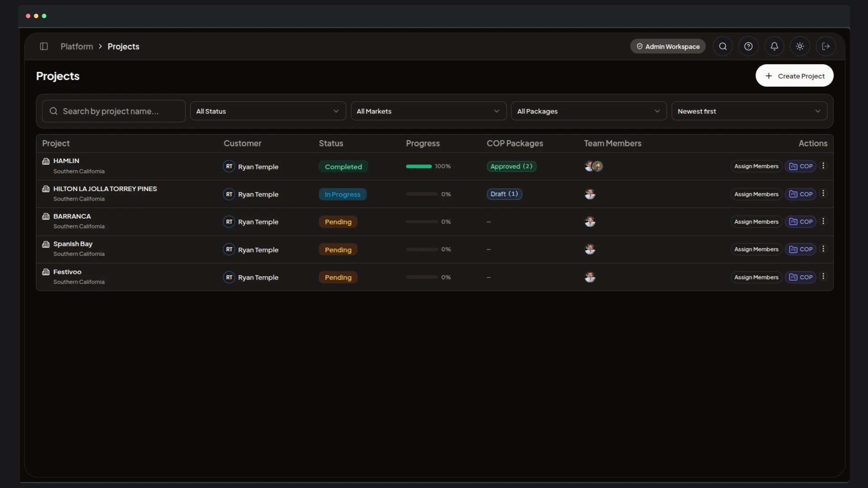This screenshot has height=488, width=868.
Task: Click the Customer column header
Action: 242,143
